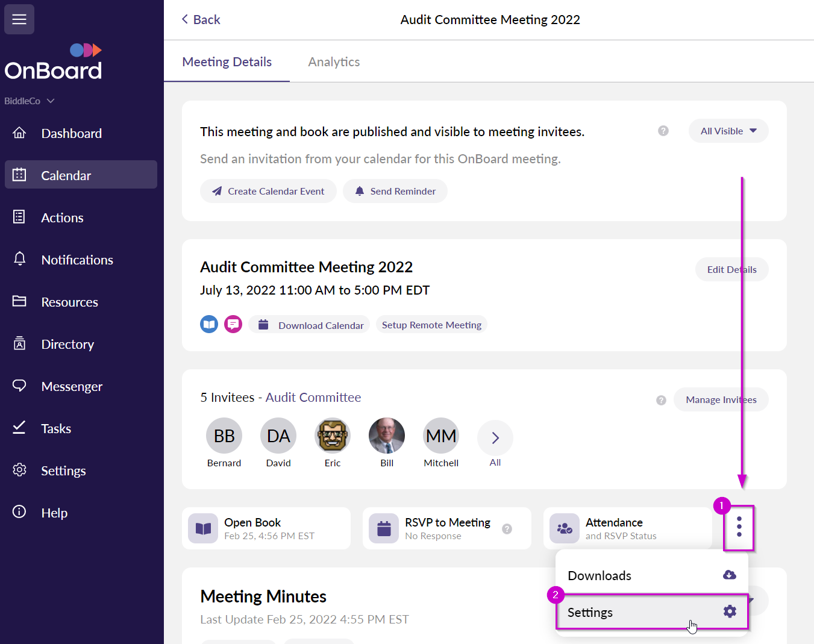
Task: Go back using the Back link
Action: click(201, 20)
